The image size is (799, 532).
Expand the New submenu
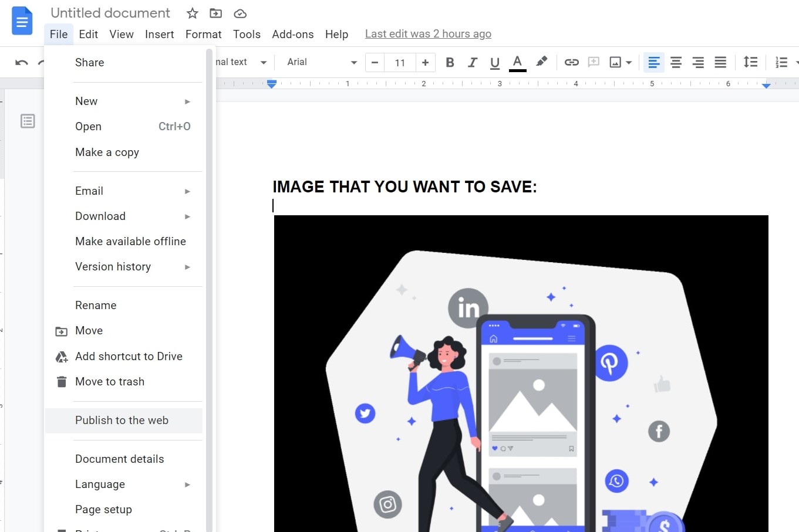coord(123,101)
